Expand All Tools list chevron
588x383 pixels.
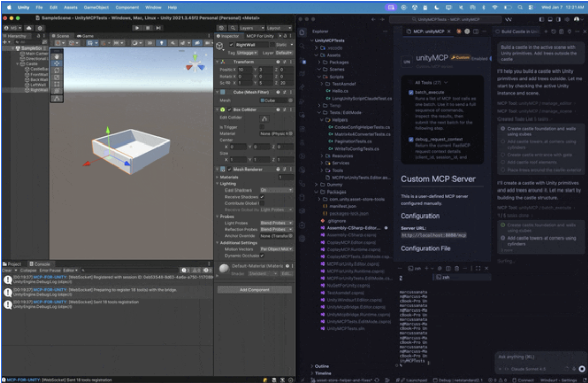click(446, 82)
